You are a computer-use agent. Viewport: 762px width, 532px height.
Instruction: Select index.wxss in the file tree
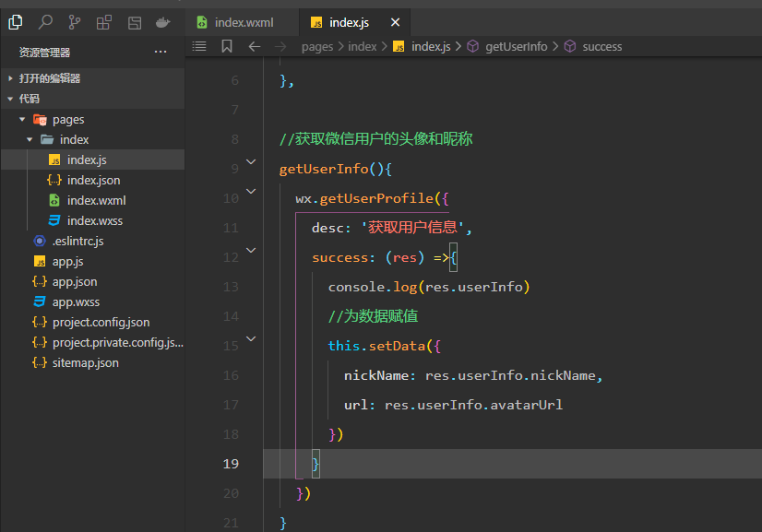coord(94,220)
